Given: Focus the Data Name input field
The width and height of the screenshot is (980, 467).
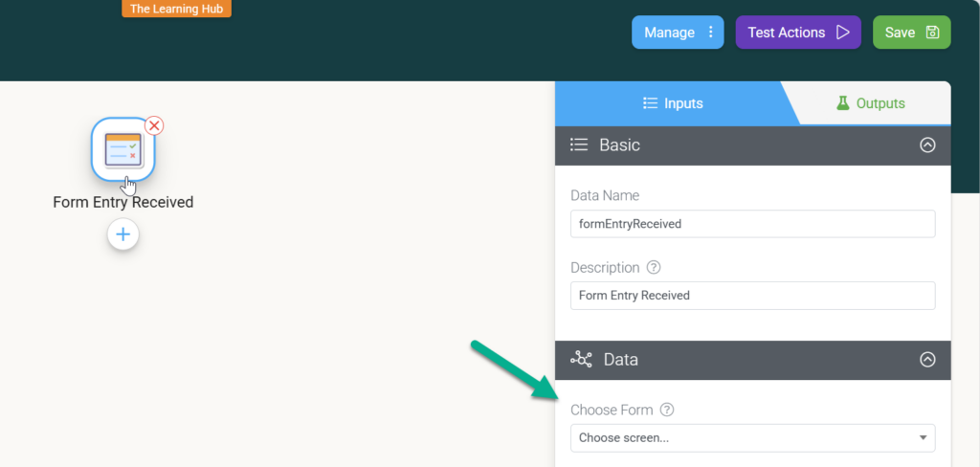Looking at the screenshot, I should 752,224.
